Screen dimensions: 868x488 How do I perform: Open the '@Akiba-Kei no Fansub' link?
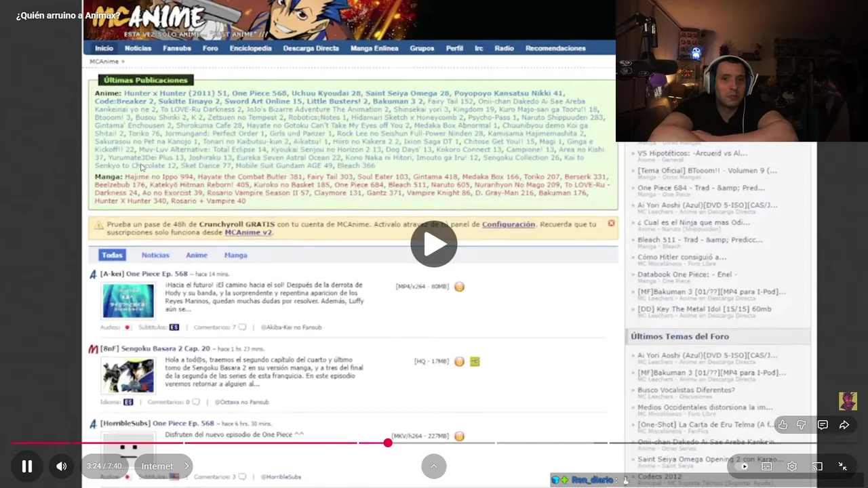click(x=291, y=327)
